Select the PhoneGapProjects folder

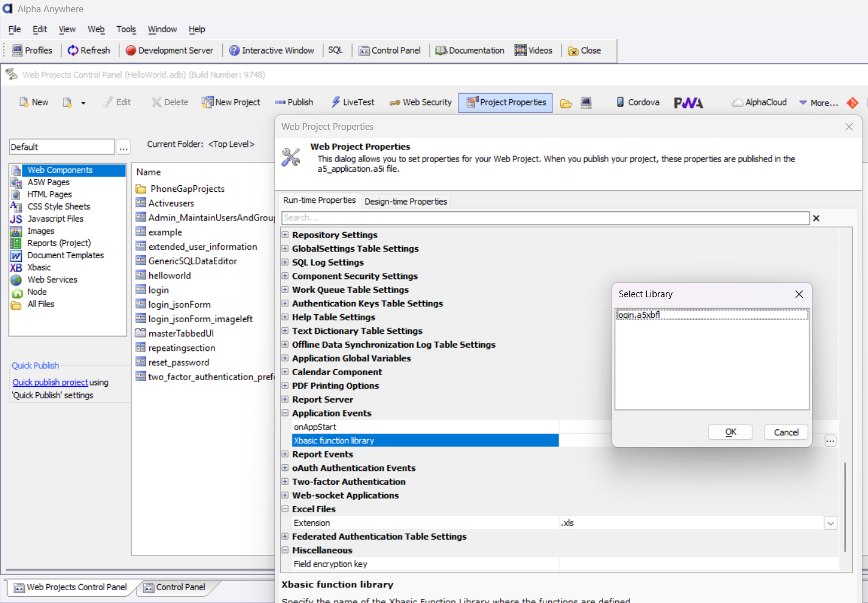click(x=187, y=189)
